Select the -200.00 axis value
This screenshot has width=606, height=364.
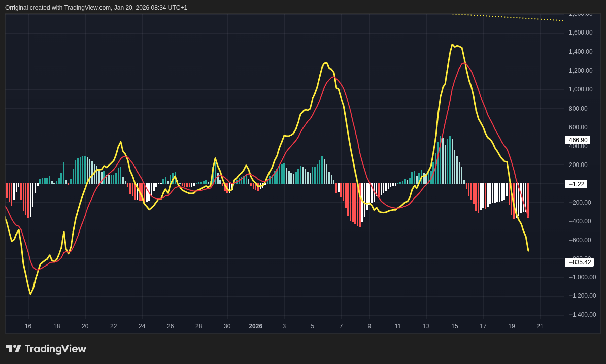(580, 203)
